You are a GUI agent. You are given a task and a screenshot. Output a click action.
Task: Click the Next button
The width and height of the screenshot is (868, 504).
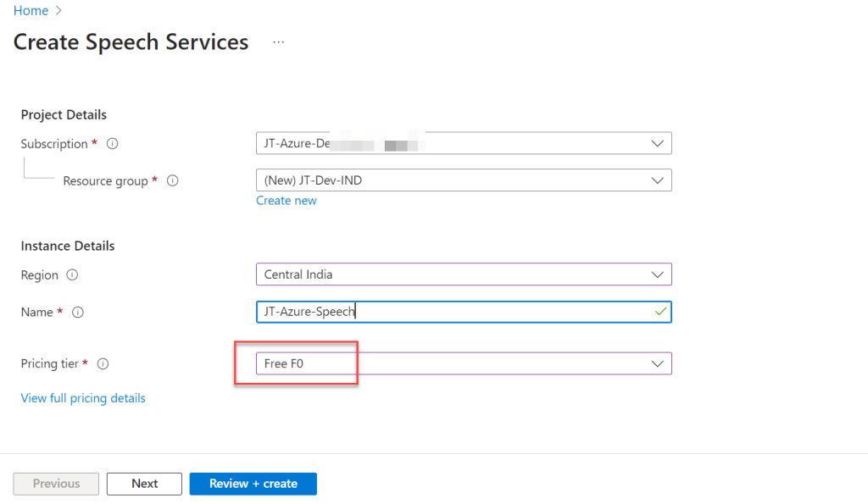144,484
